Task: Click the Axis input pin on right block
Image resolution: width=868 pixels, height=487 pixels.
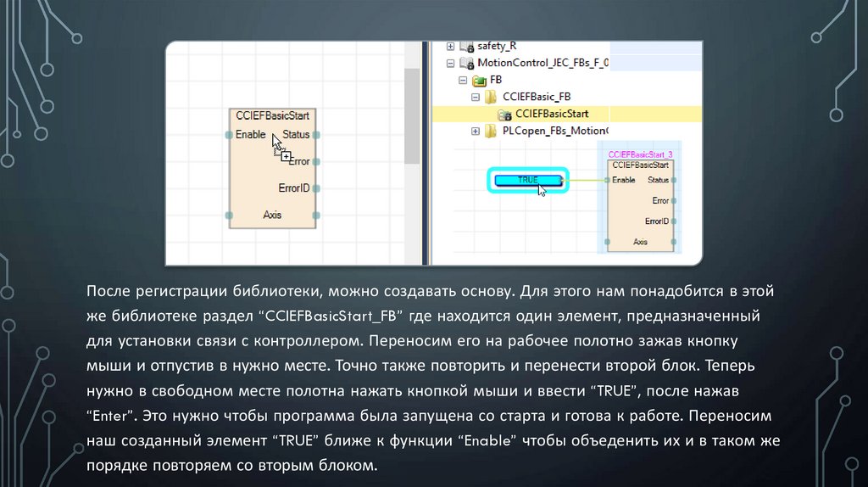Action: point(606,243)
